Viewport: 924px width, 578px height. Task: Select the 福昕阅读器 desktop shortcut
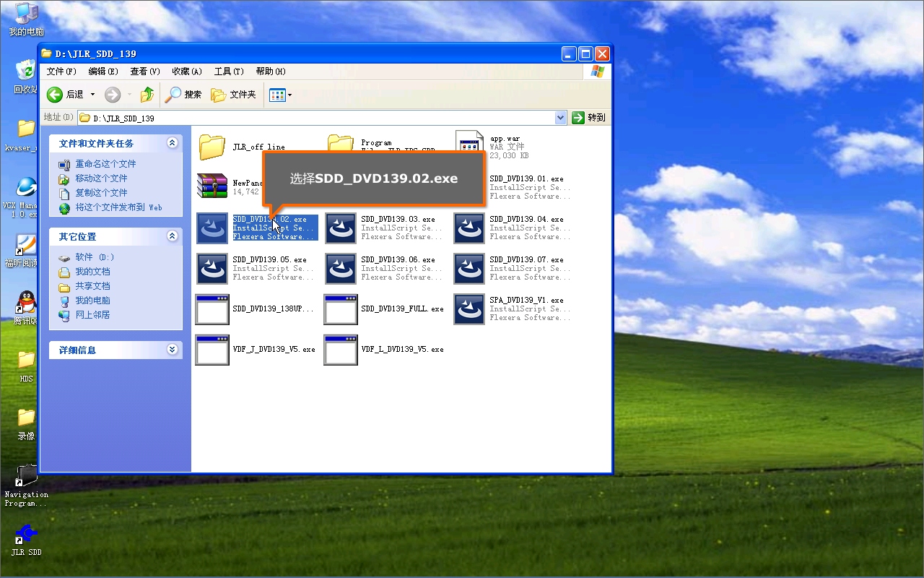26,244
